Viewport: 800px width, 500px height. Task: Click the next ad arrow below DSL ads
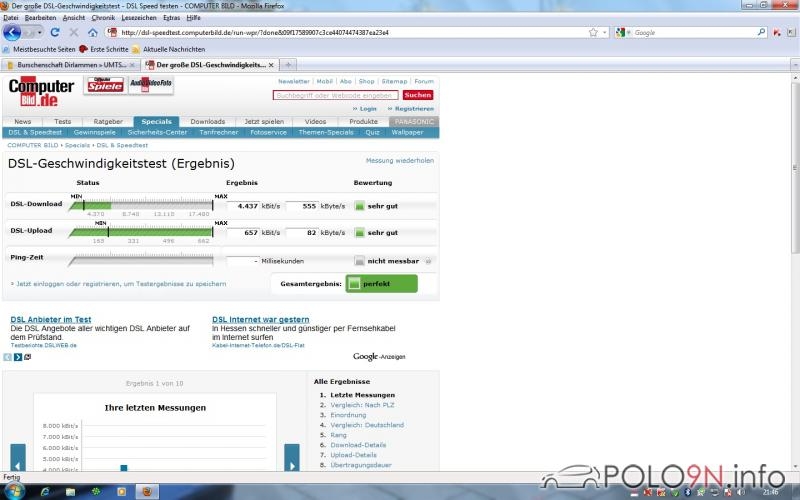(x=18, y=357)
